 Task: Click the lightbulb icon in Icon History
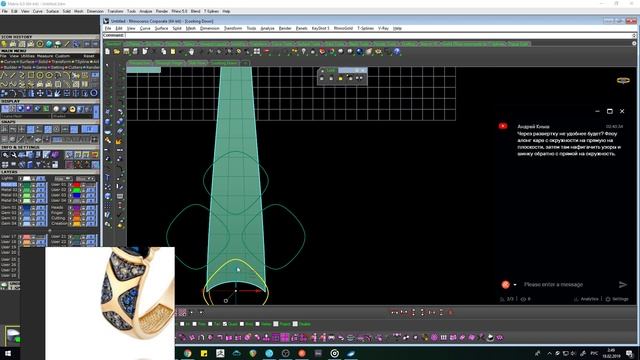[4, 44]
